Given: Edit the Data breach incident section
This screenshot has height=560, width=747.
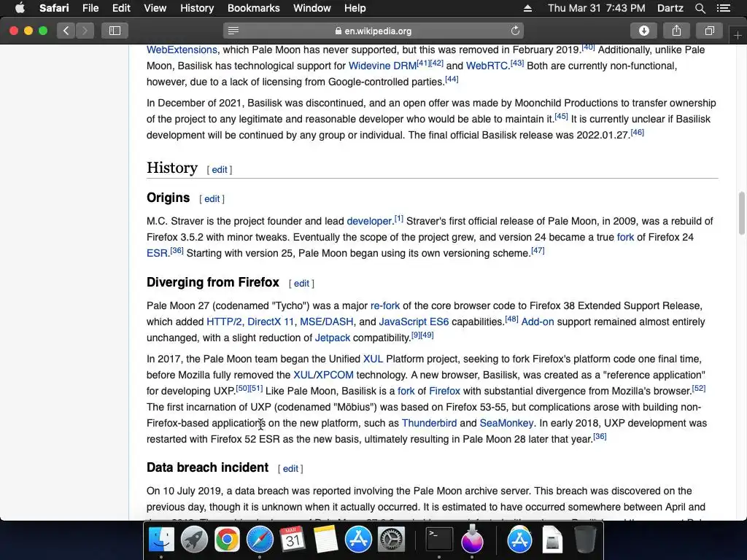Looking at the screenshot, I should click(x=290, y=469).
